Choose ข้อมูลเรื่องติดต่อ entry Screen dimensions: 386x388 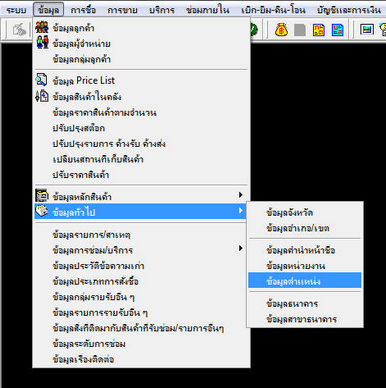(x=141, y=359)
